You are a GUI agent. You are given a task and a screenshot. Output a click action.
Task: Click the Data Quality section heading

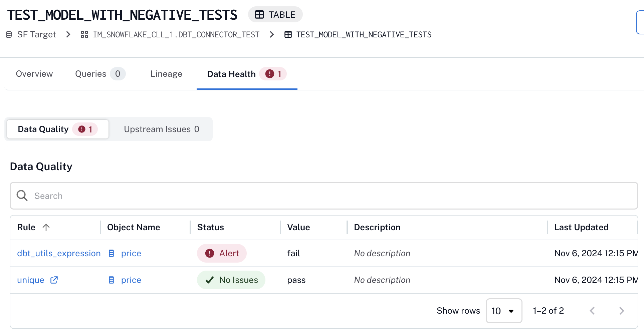click(41, 166)
